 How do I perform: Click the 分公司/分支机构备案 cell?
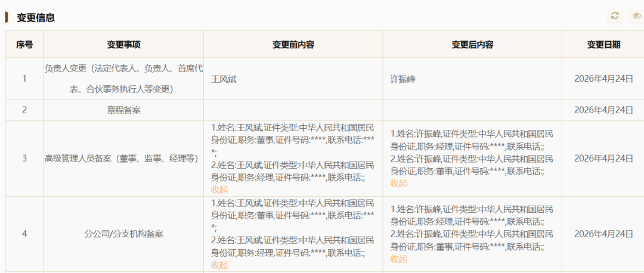pos(123,234)
